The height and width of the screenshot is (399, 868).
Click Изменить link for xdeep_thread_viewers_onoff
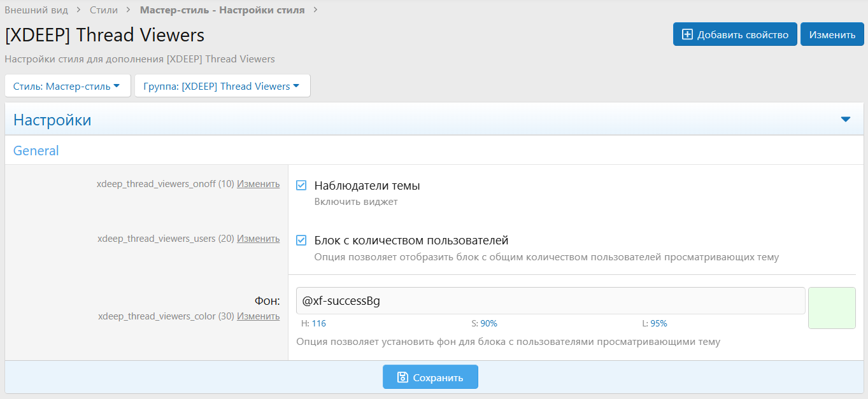tap(258, 184)
